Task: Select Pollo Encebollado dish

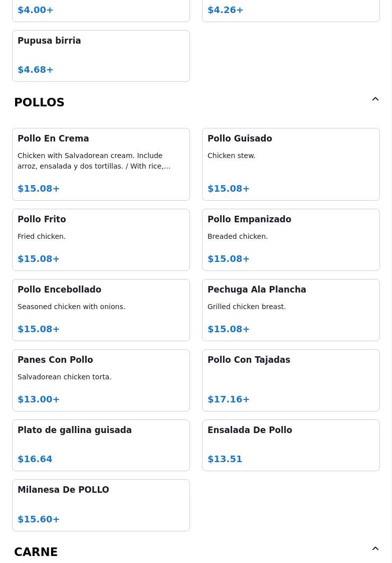Action: 101,310
